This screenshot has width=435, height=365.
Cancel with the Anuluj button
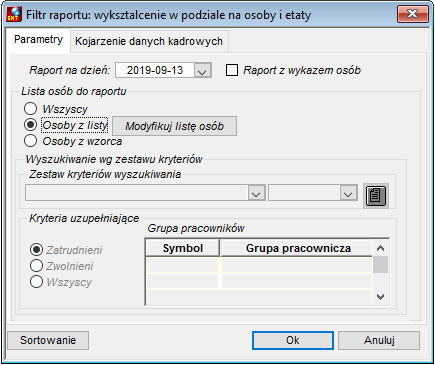379,340
